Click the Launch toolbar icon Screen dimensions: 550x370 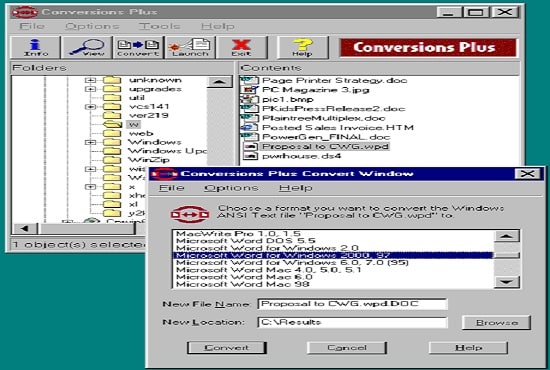190,47
